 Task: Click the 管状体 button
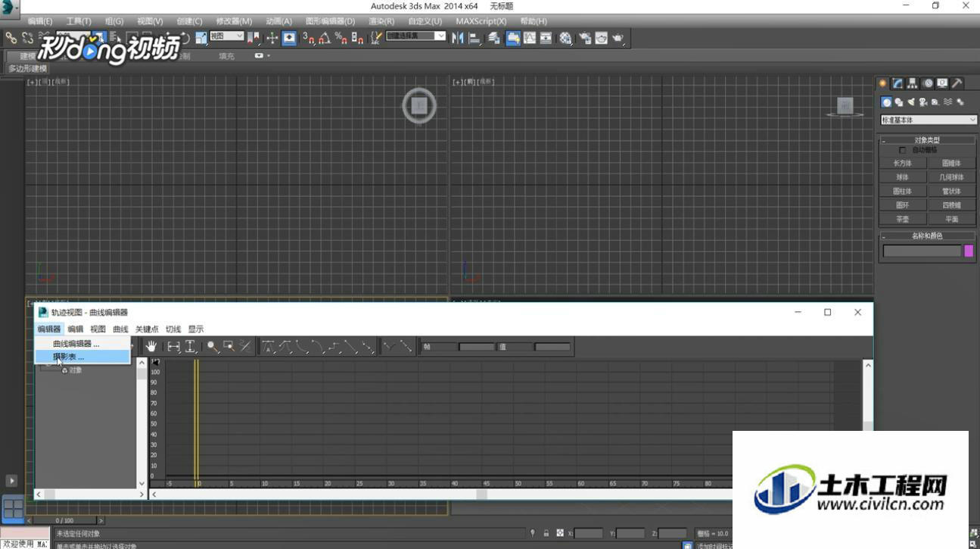[951, 191]
